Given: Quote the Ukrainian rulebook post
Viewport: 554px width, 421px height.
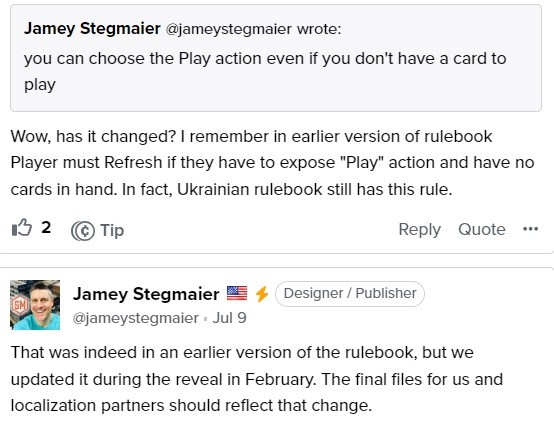Looking at the screenshot, I should point(482,230).
